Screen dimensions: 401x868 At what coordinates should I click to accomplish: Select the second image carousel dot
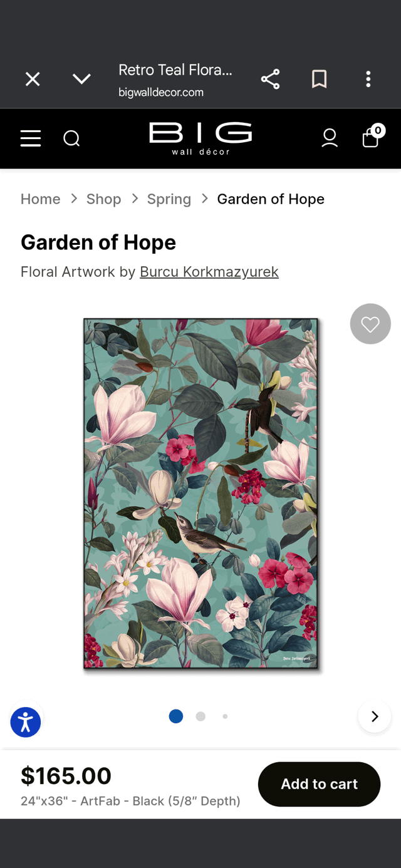[200, 716]
